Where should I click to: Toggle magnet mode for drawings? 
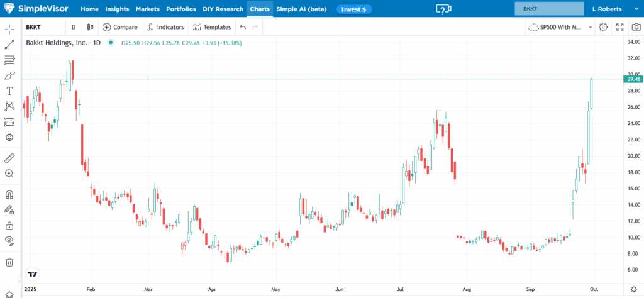coord(9,194)
